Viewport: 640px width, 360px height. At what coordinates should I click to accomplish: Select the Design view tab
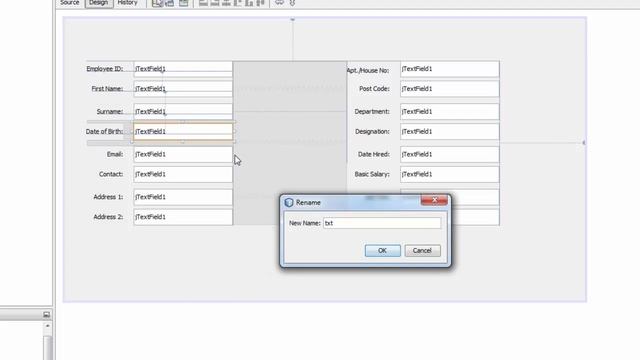(98, 3)
